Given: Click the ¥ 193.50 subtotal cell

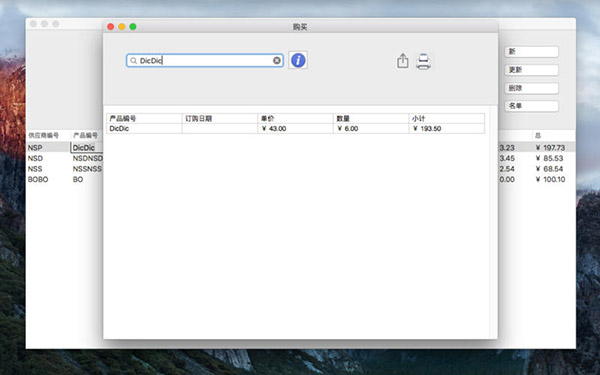Looking at the screenshot, I should point(446,129).
